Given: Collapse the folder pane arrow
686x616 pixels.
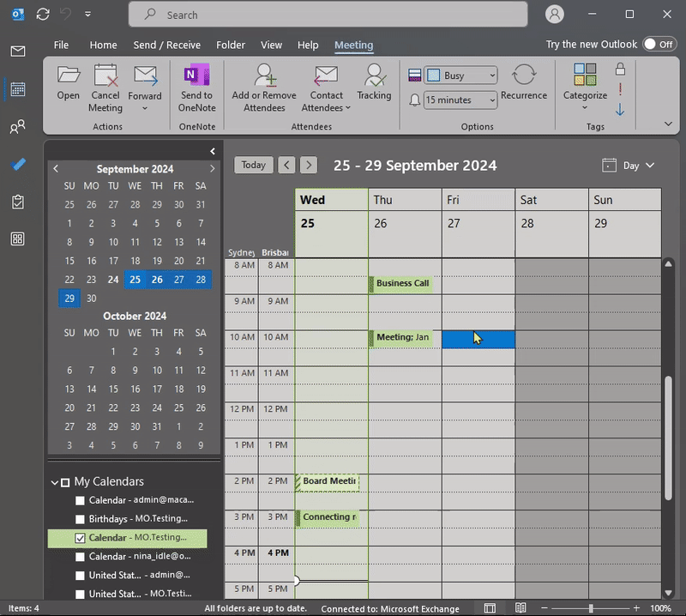Looking at the screenshot, I should [x=212, y=151].
